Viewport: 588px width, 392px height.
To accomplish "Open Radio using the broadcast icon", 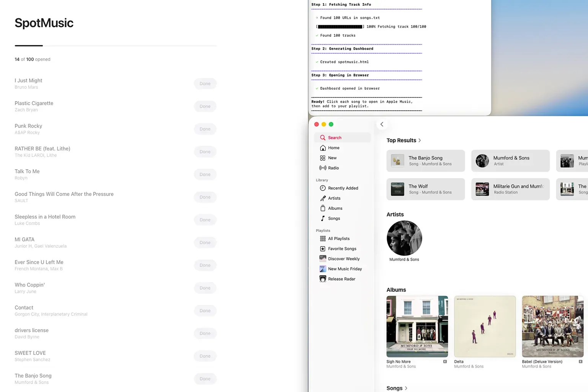I will (323, 168).
